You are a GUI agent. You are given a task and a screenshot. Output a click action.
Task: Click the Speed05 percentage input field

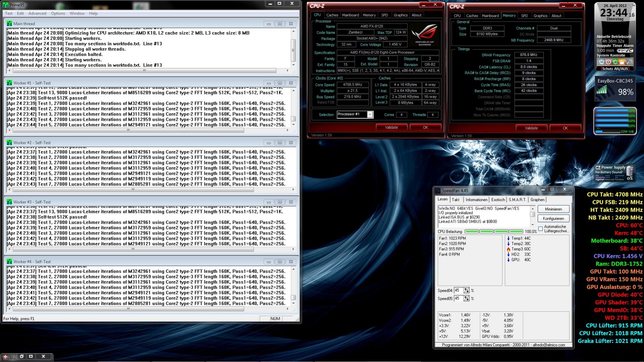[x=459, y=299]
